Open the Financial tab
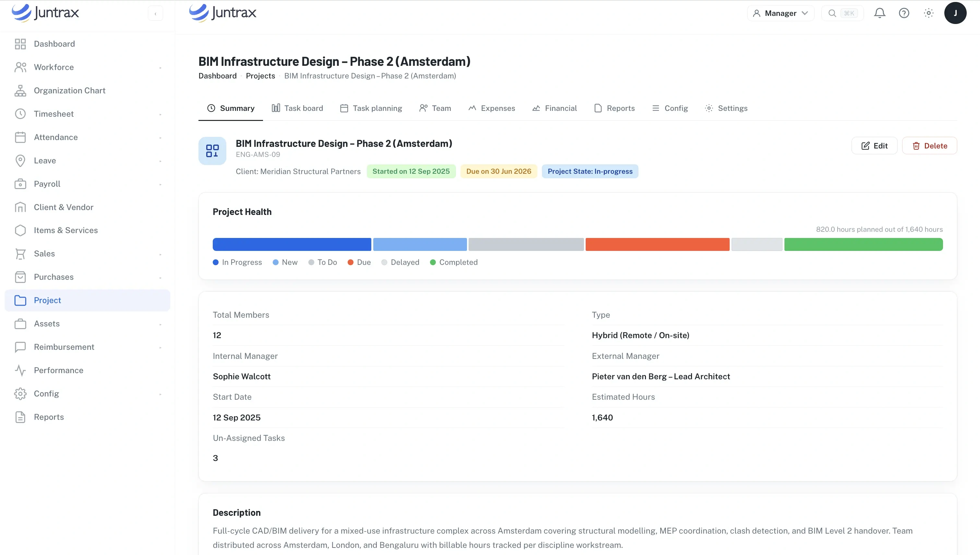Image resolution: width=980 pixels, height=555 pixels. pos(555,108)
